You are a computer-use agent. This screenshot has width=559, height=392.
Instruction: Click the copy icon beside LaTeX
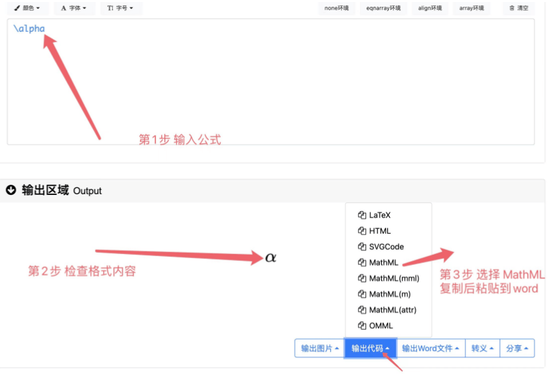[362, 215]
